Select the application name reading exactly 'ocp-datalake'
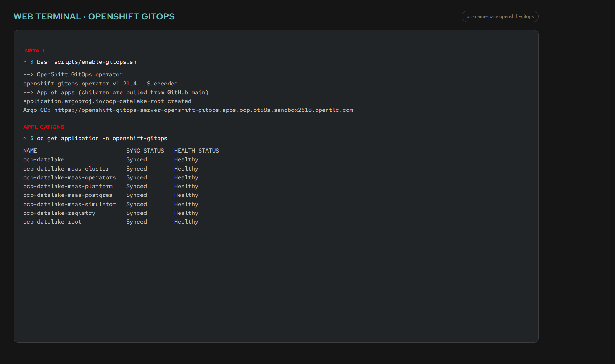This screenshot has width=615, height=364. pyautogui.click(x=44, y=159)
